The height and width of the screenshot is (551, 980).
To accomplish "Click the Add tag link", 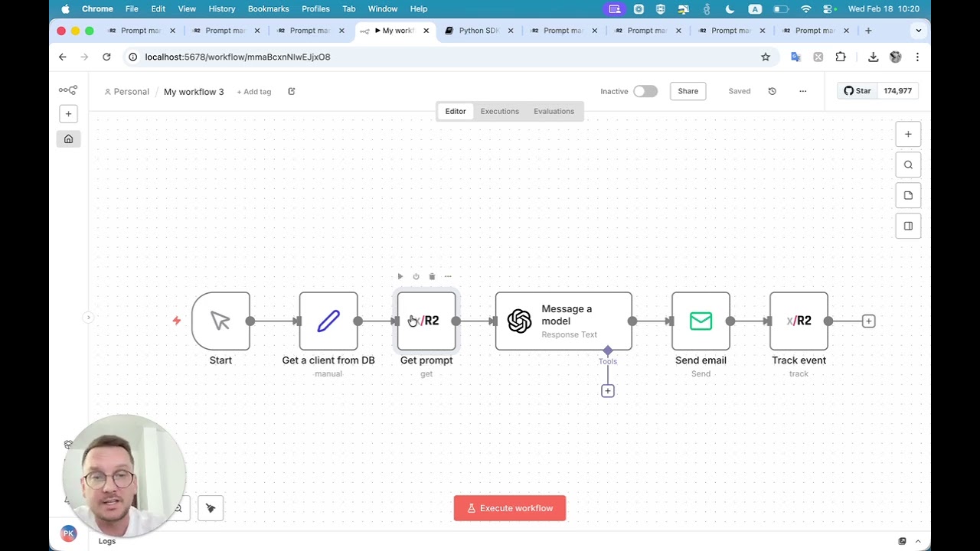I will [x=254, y=92].
